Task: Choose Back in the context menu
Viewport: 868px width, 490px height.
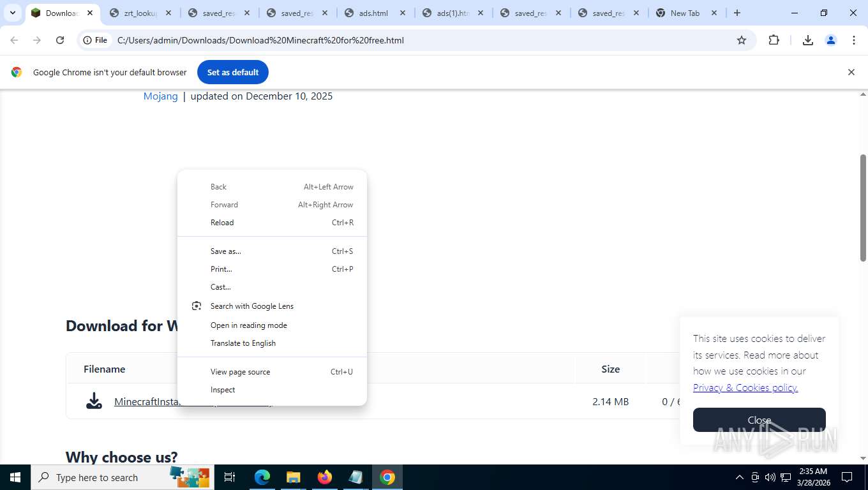Action: [272, 187]
